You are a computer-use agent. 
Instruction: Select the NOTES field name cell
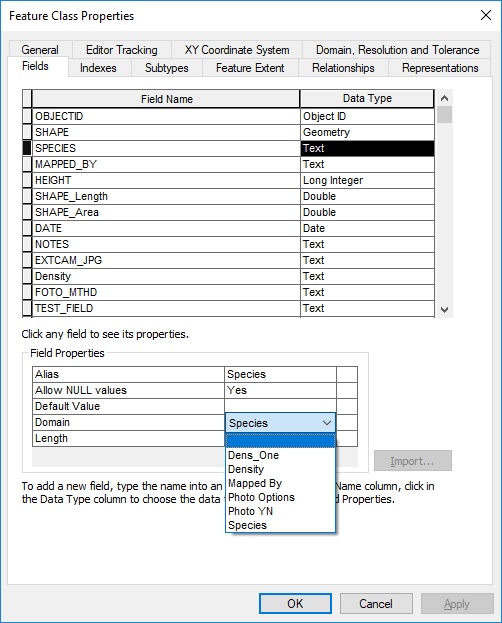coord(166,244)
